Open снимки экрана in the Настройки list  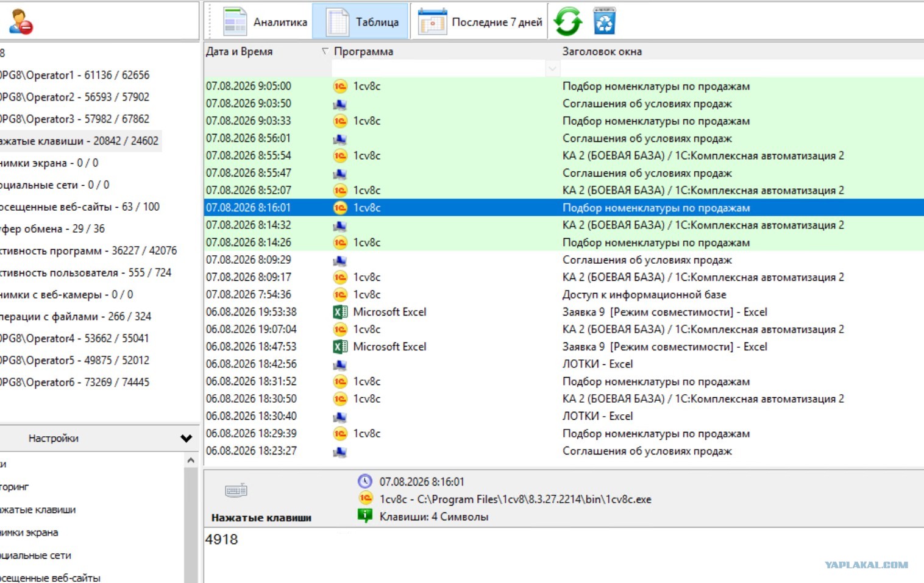(x=29, y=532)
